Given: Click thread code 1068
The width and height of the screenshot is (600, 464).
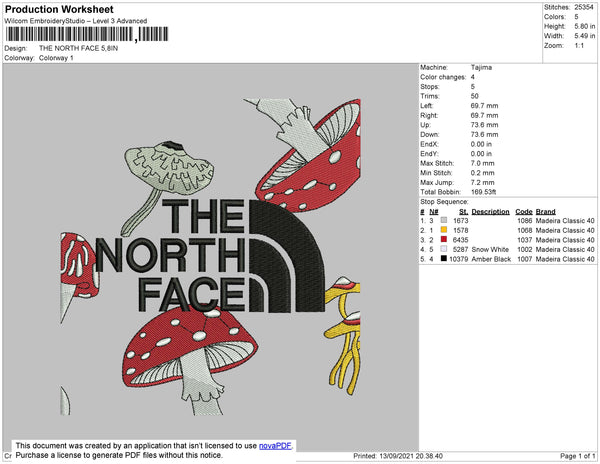Looking at the screenshot, I should point(525,230).
